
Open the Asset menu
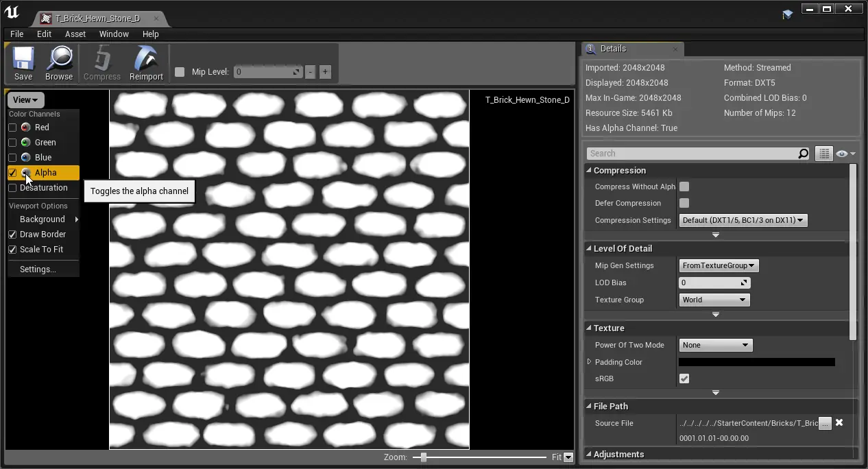(x=75, y=34)
